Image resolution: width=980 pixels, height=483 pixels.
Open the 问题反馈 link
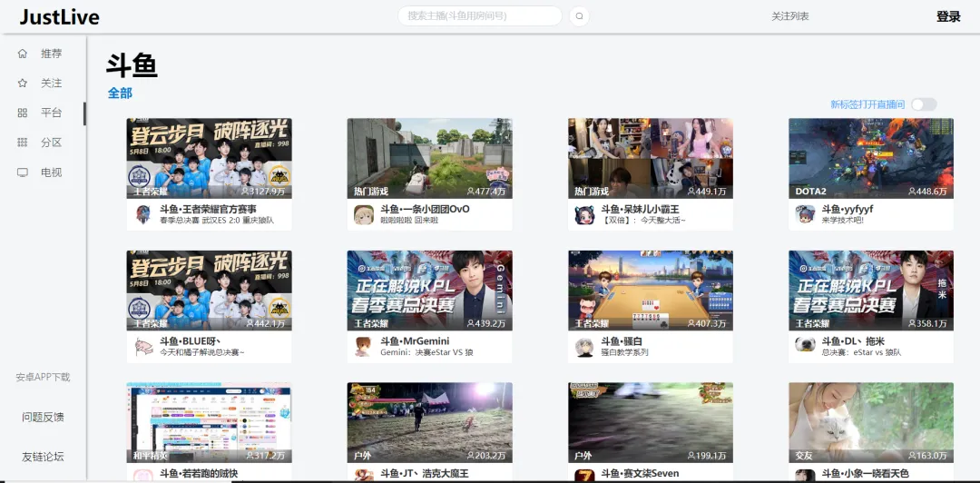point(44,418)
